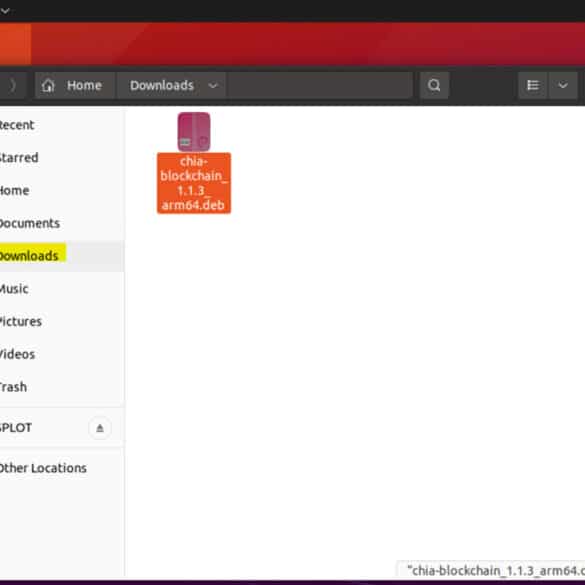Select the chia-blockchain deb package icon

(x=194, y=132)
